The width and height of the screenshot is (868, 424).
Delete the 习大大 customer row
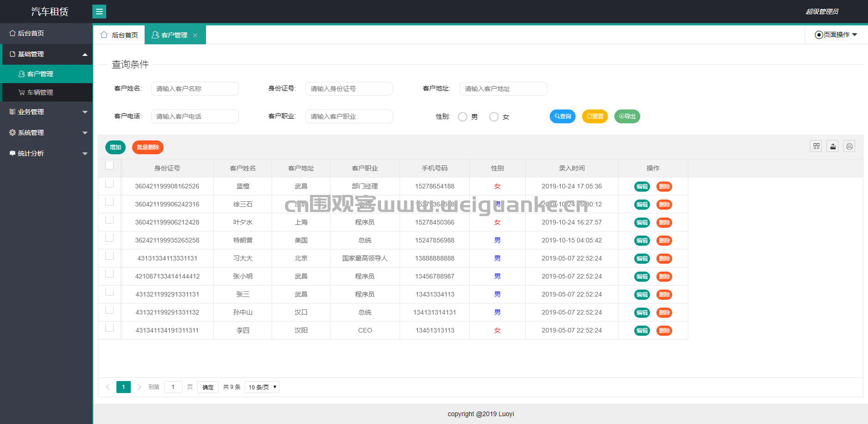[664, 259]
